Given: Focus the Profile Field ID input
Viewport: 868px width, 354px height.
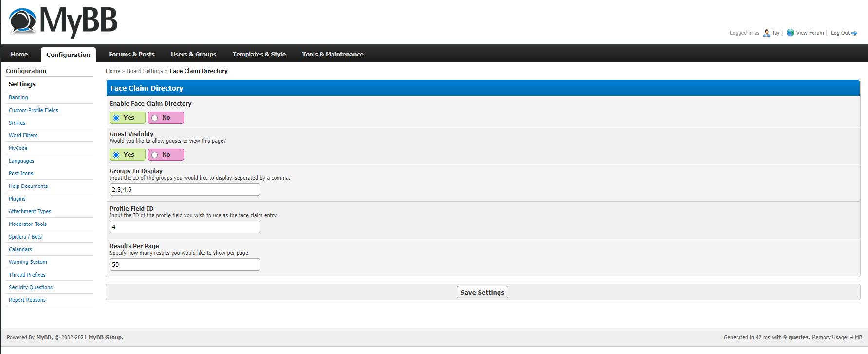Looking at the screenshot, I should pos(185,227).
